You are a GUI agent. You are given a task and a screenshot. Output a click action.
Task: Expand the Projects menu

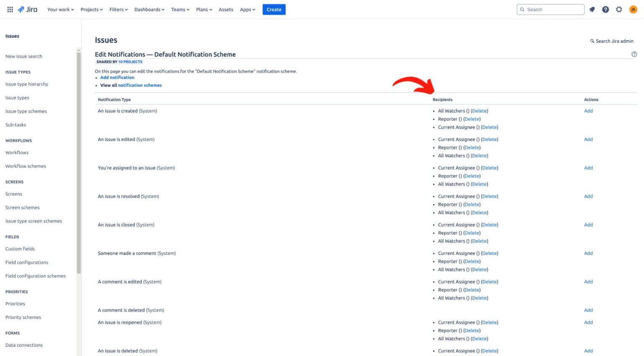coord(91,9)
